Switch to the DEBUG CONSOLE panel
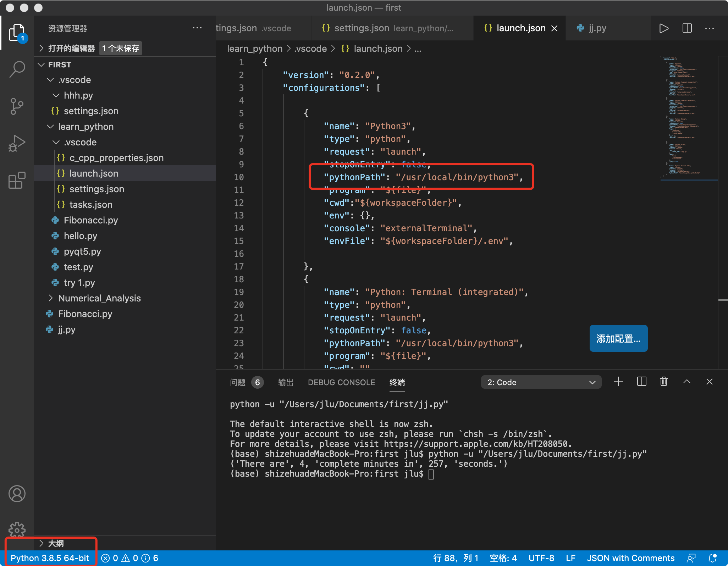 pyautogui.click(x=341, y=382)
